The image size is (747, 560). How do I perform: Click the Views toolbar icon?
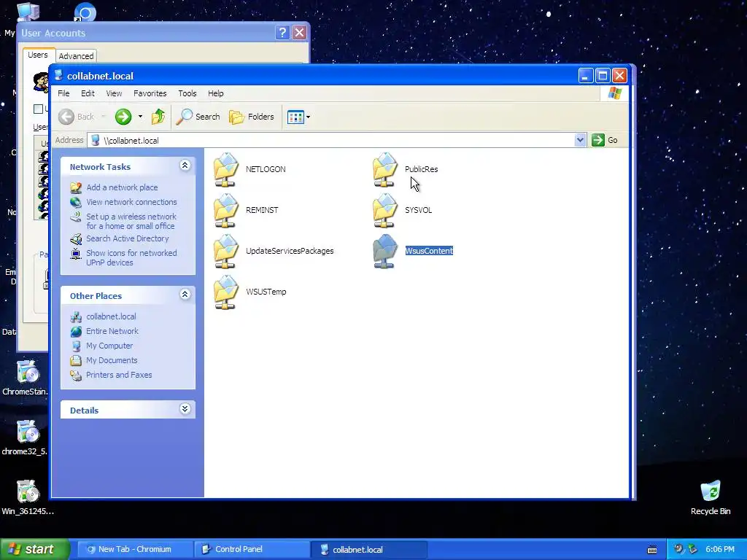295,117
